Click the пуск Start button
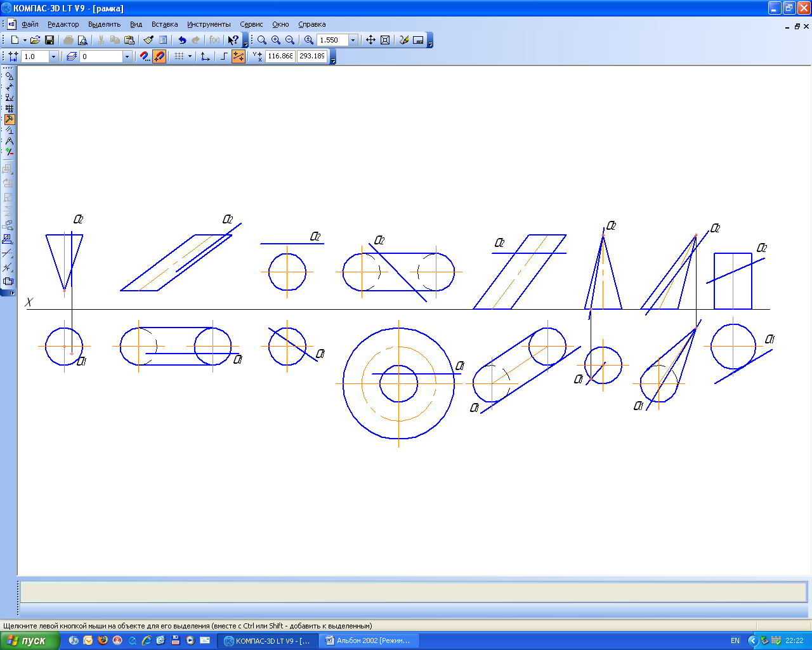812x650 pixels. 30,640
